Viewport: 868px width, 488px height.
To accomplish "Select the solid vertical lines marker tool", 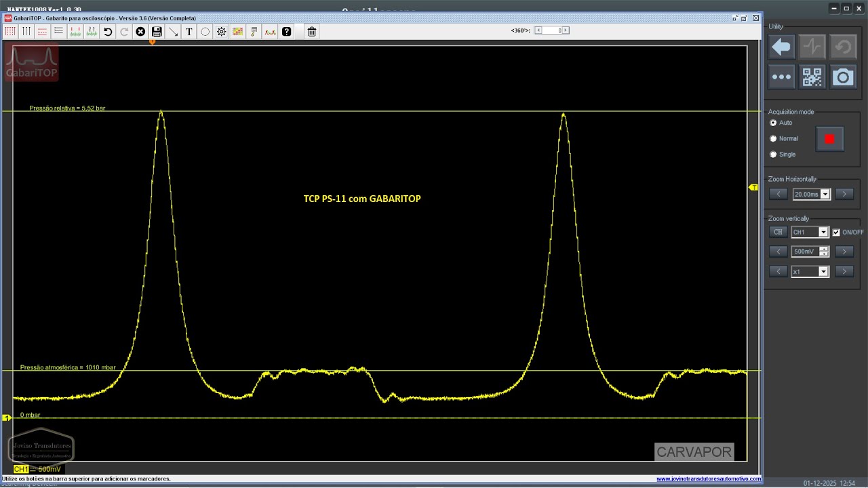I will pyautogui.click(x=26, y=31).
